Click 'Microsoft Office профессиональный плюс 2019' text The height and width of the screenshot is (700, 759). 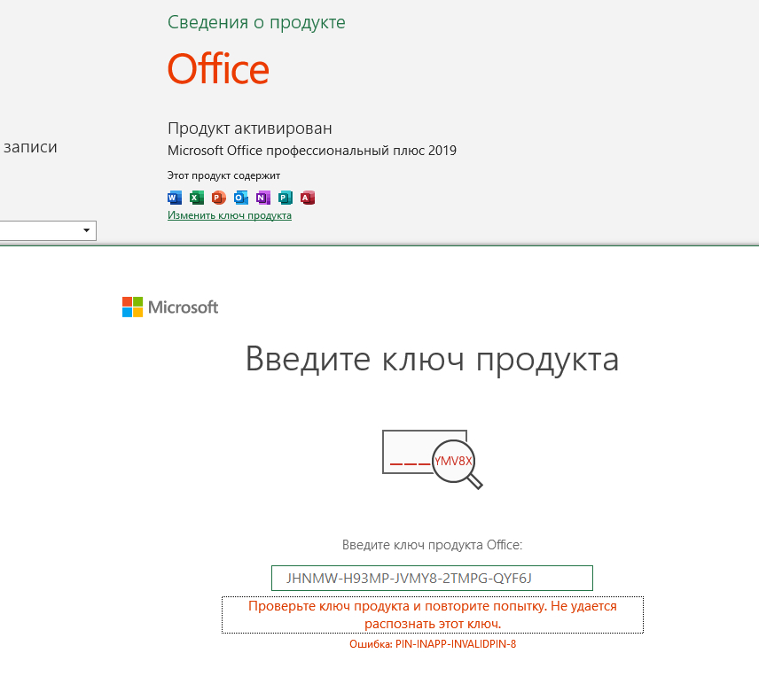[x=312, y=151]
